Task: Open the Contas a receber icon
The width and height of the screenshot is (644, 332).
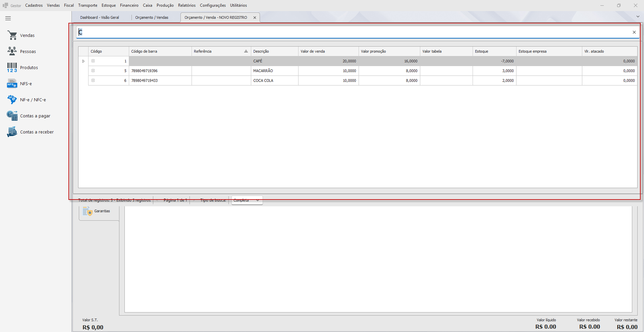Action: click(12, 132)
